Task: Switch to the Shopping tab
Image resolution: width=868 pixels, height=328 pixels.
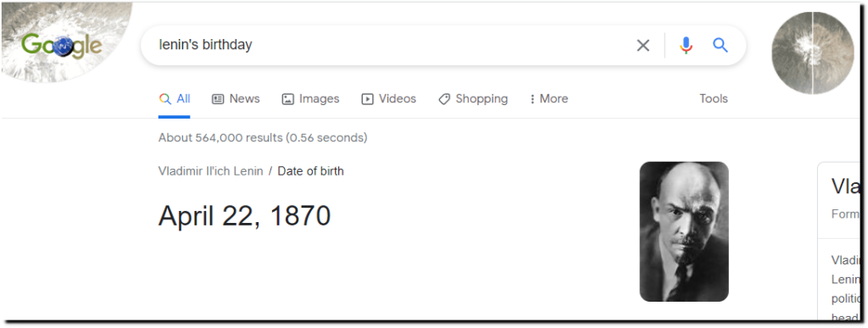Action: tap(473, 99)
